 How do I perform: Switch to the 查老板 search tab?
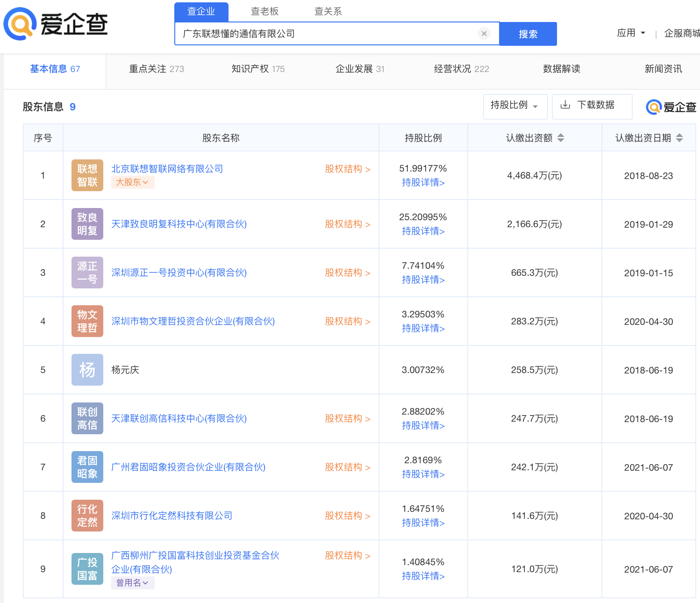coord(265,11)
